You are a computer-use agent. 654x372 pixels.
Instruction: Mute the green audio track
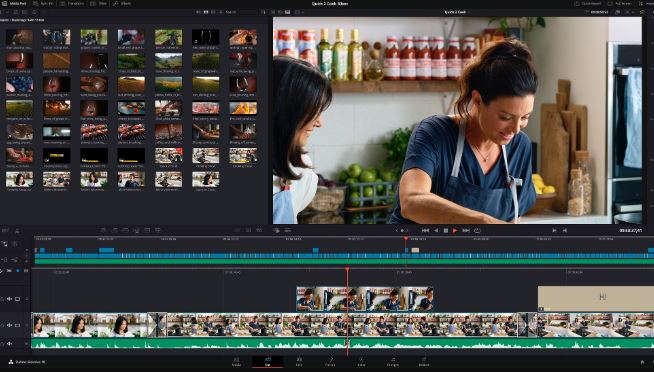coord(9,344)
